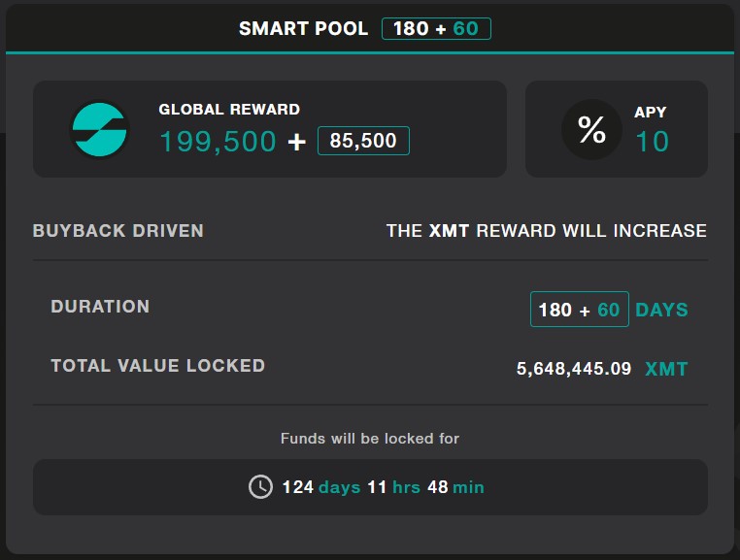This screenshot has height=560, width=740.
Task: Click the APY value 10
Action: point(653,142)
